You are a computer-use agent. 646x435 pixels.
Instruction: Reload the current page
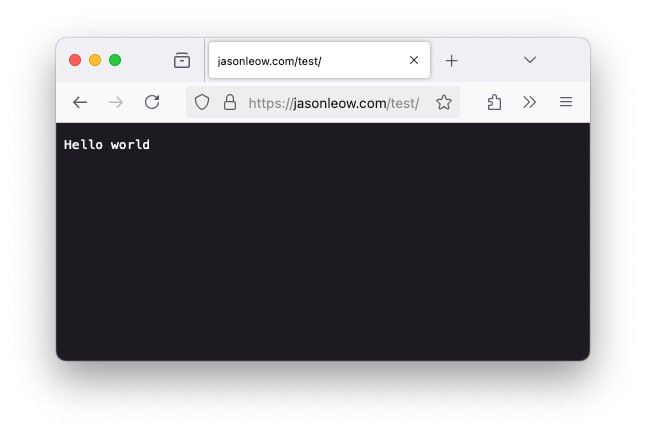(152, 102)
